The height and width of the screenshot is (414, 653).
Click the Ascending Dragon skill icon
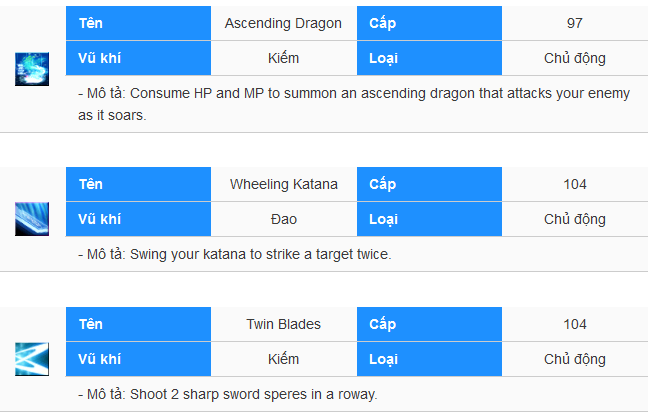click(x=32, y=69)
